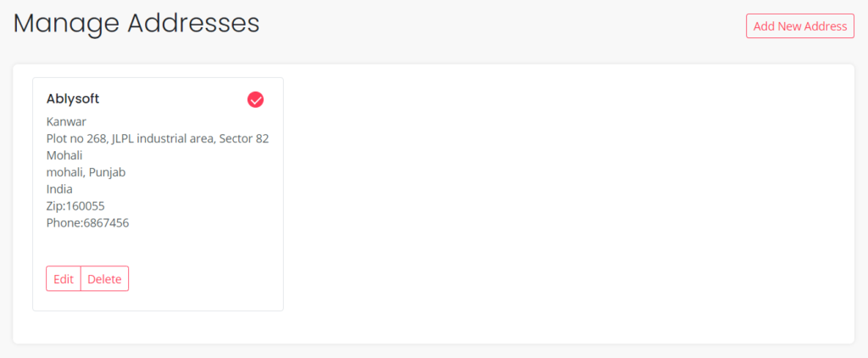Image resolution: width=868 pixels, height=358 pixels.
Task: Click the Phone label text
Action: tap(64, 223)
